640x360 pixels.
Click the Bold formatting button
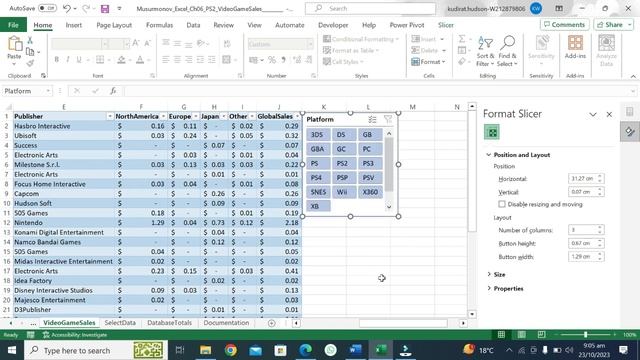[x=57, y=60]
